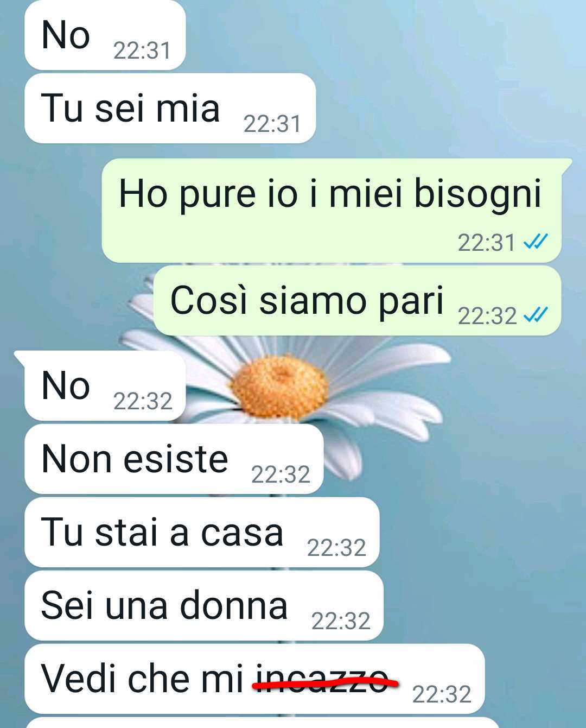Viewport: 586px width, 728px height.
Task: Select the 'Tu sei mia' message bubble
Action: coord(170,109)
